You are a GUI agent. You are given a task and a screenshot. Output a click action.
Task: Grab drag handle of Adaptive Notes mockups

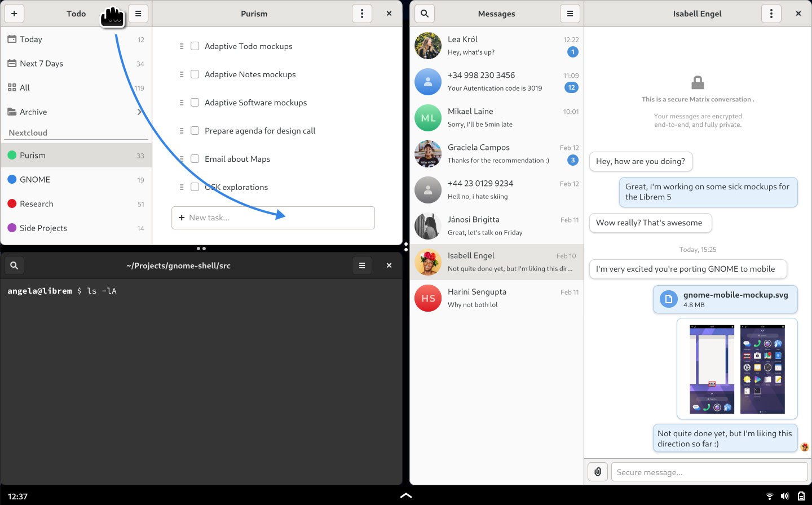(x=182, y=74)
